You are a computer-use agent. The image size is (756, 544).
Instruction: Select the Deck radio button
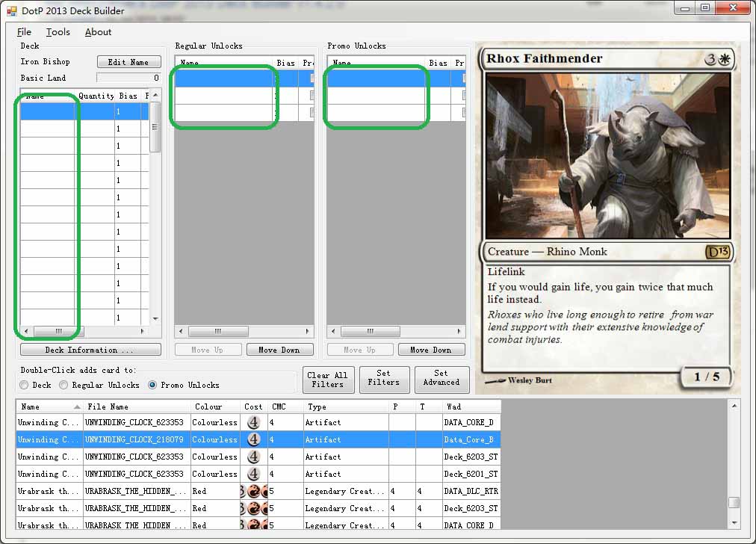25,385
